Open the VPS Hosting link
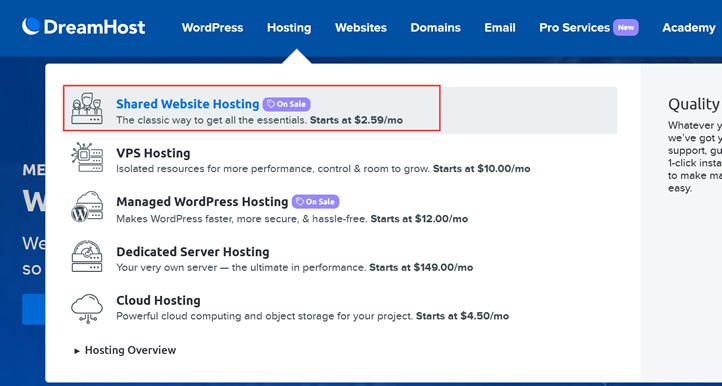This screenshot has width=722, height=386. pyautogui.click(x=153, y=153)
